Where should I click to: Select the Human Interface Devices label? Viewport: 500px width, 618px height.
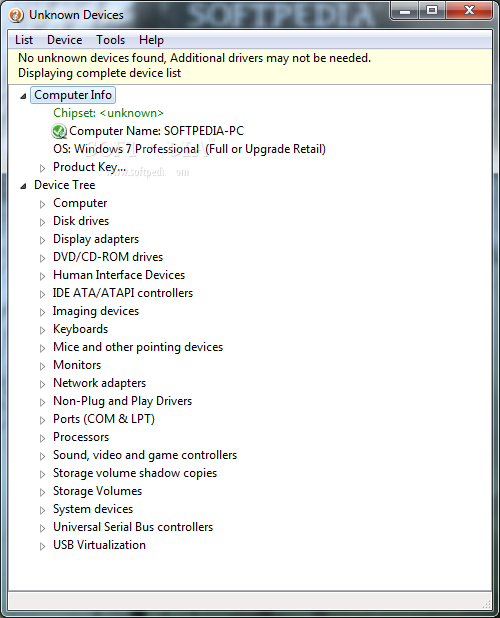[119, 275]
